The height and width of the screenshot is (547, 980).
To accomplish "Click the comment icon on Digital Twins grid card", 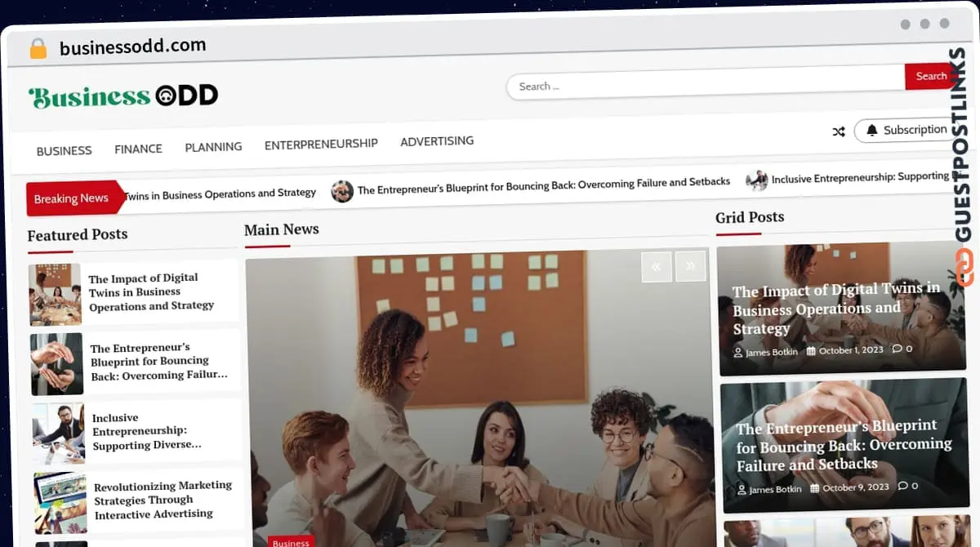I will (897, 349).
